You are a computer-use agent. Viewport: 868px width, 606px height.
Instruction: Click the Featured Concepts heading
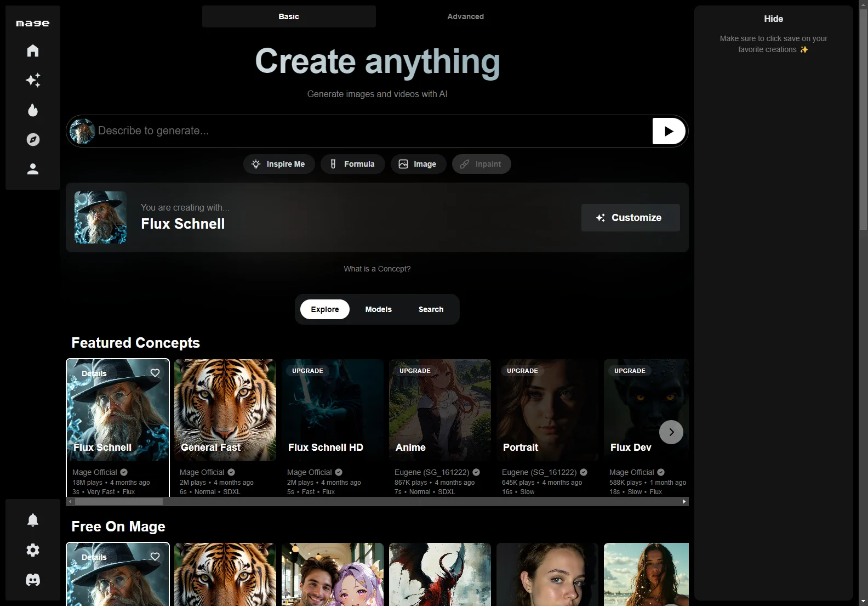pos(135,343)
